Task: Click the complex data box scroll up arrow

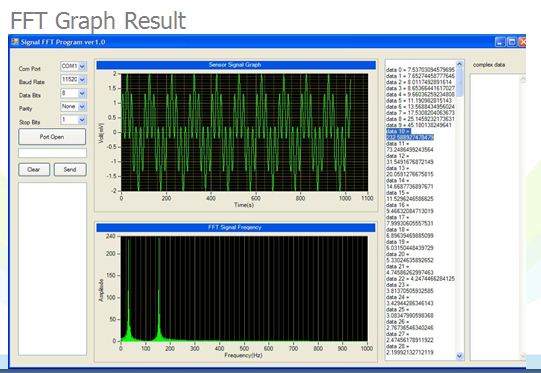Action: tap(523, 80)
